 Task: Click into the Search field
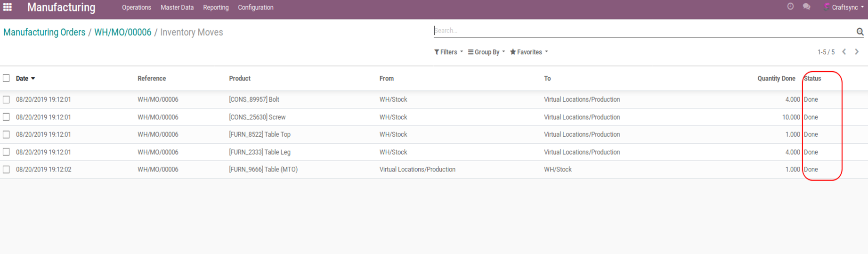point(643,31)
